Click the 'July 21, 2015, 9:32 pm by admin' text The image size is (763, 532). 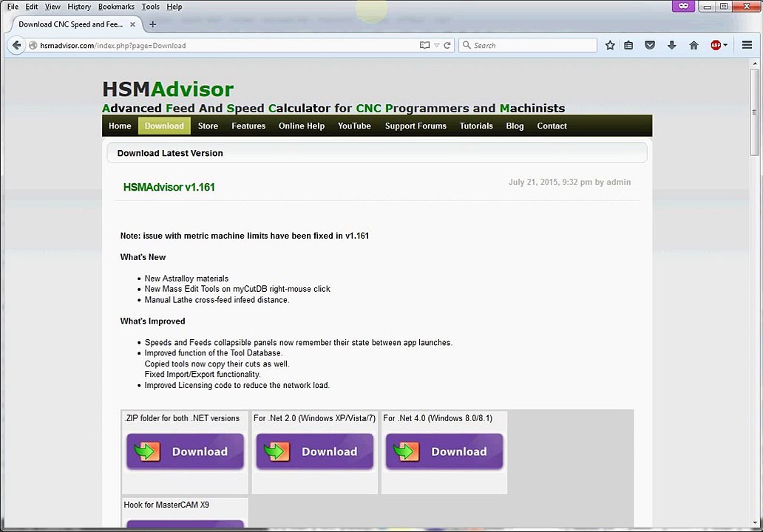[569, 182]
